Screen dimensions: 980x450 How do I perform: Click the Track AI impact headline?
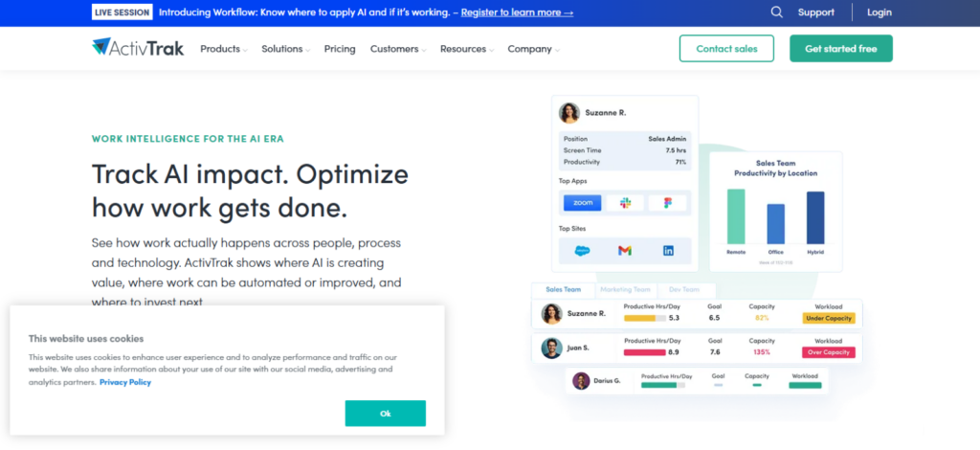point(250,191)
